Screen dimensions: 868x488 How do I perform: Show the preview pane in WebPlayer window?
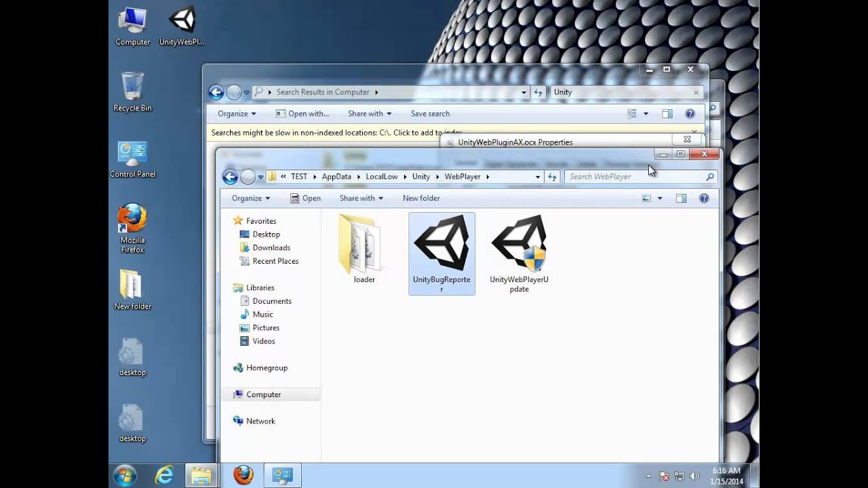click(x=681, y=199)
